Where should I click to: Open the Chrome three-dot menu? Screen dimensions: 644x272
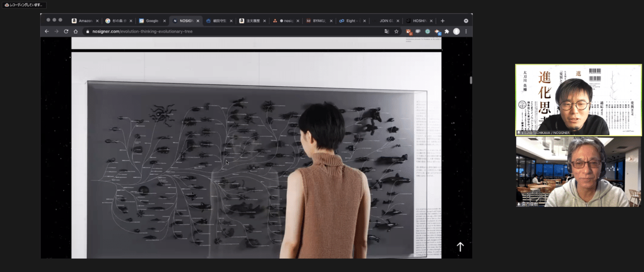pyautogui.click(x=466, y=31)
